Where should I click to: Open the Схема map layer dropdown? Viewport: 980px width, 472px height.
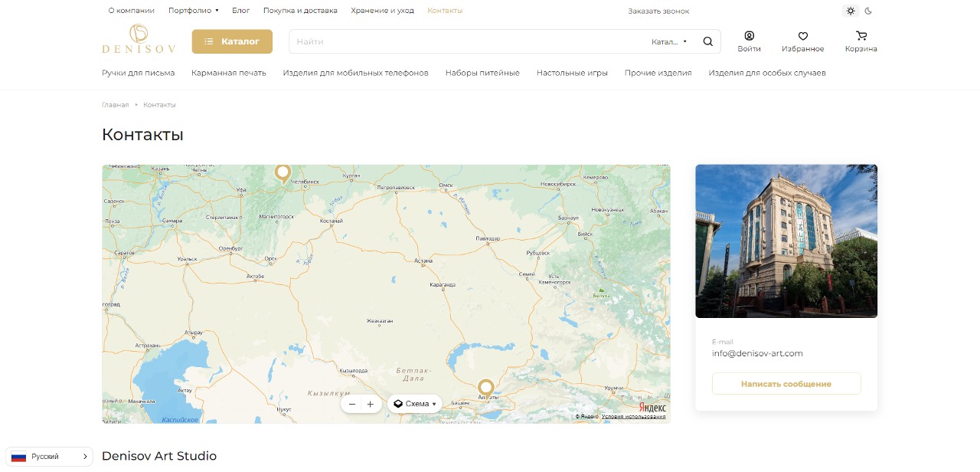(415, 404)
